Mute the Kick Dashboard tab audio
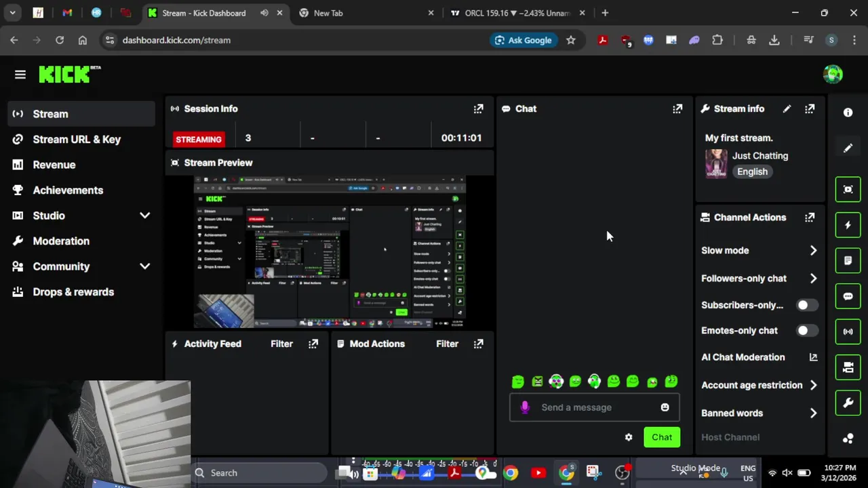Screen dimensions: 868x488 [x=264, y=13]
